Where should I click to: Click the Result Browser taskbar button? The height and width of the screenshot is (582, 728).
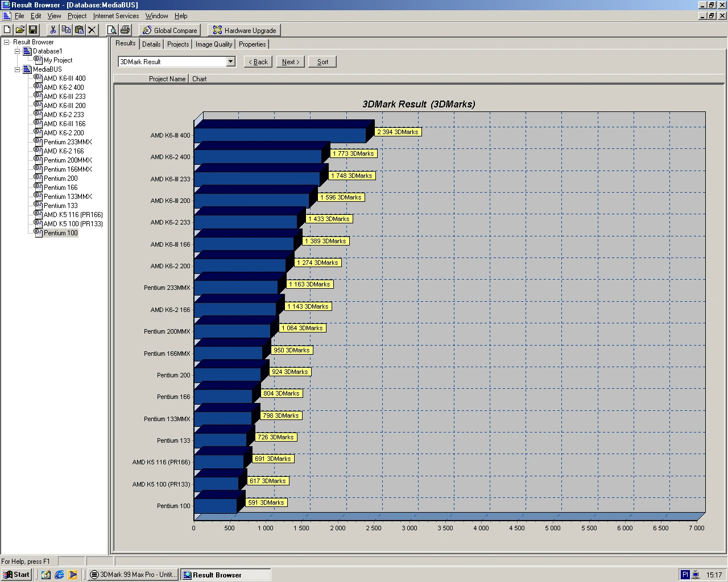tap(226, 575)
